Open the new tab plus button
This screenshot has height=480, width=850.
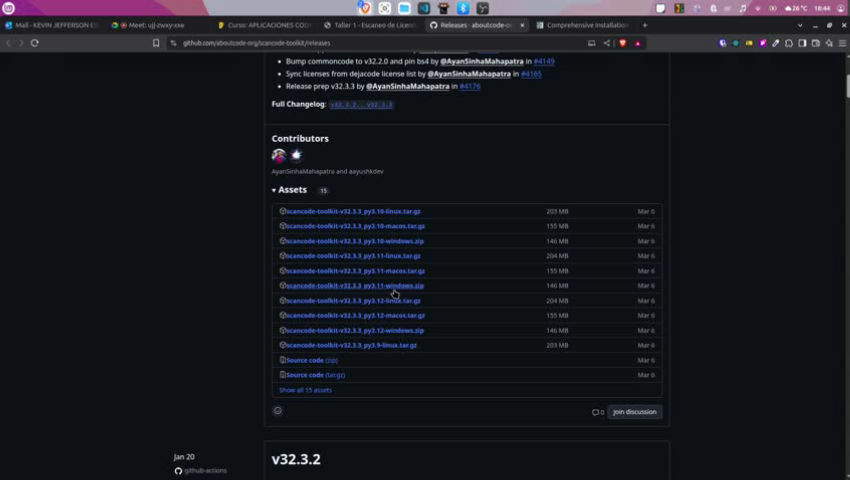pos(645,25)
